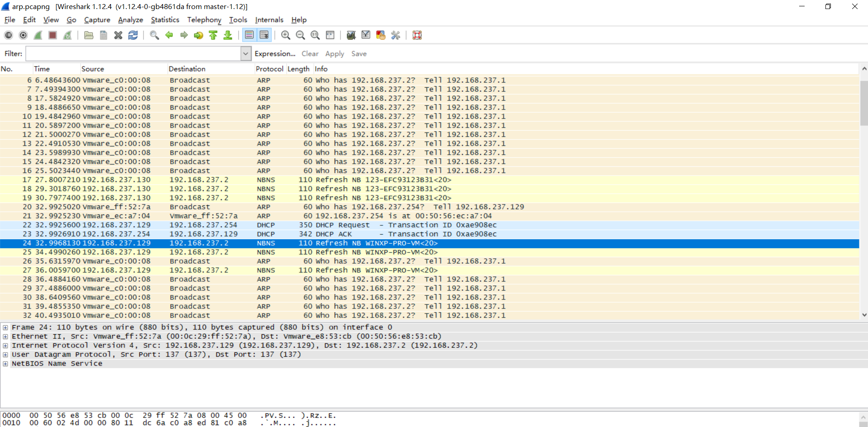Go forward in packet history

coord(184,35)
